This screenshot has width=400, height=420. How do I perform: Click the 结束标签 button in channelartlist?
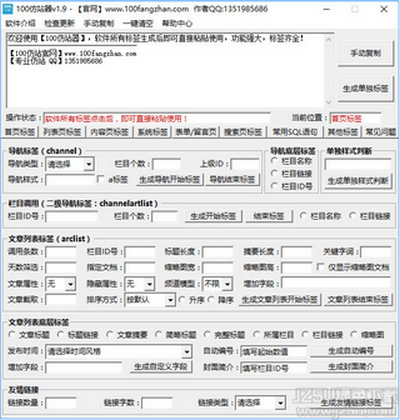269,216
